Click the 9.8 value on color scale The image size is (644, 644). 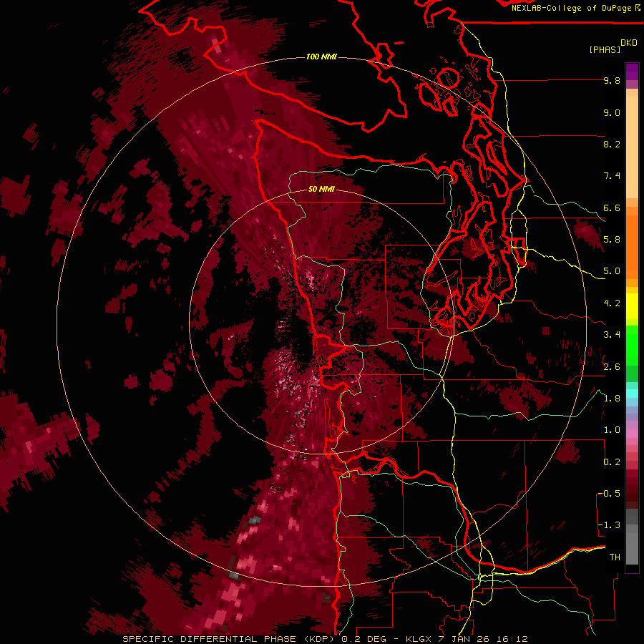point(612,80)
